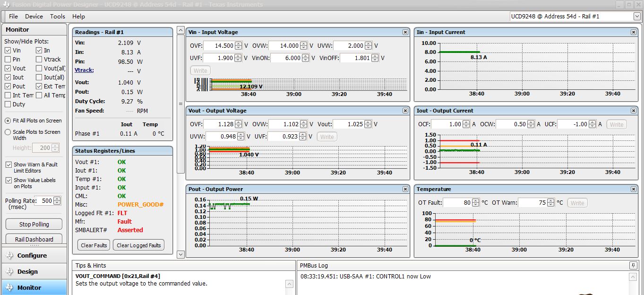
Task: Open the Tools menu
Action: (x=58, y=16)
